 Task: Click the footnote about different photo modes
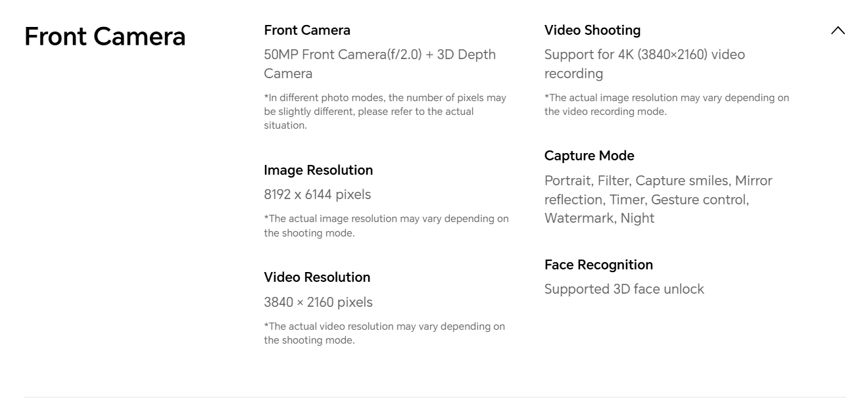(385, 111)
